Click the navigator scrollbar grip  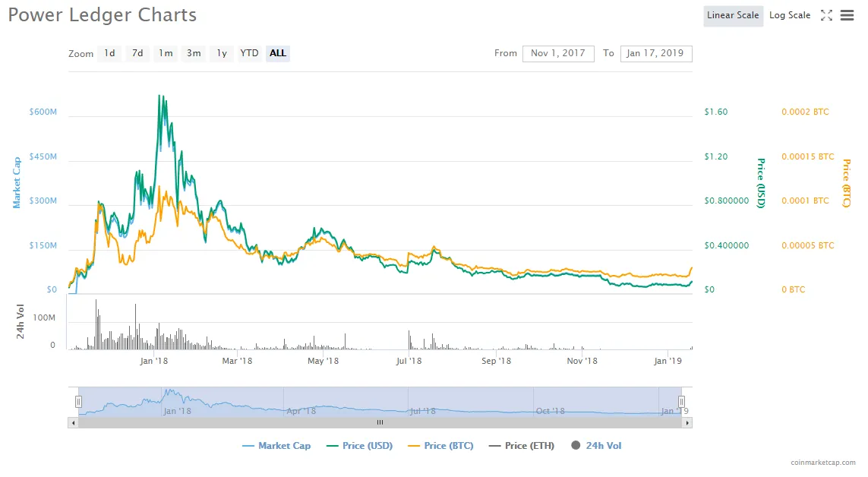380,423
